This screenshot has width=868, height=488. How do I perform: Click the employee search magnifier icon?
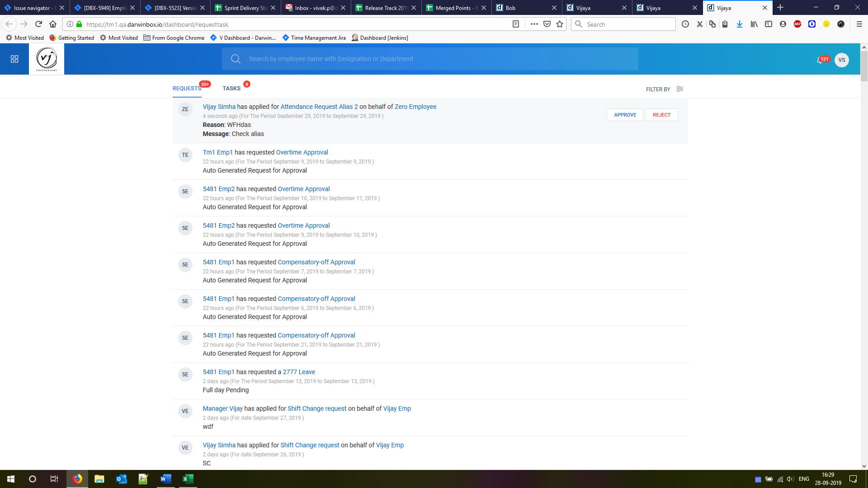point(236,59)
